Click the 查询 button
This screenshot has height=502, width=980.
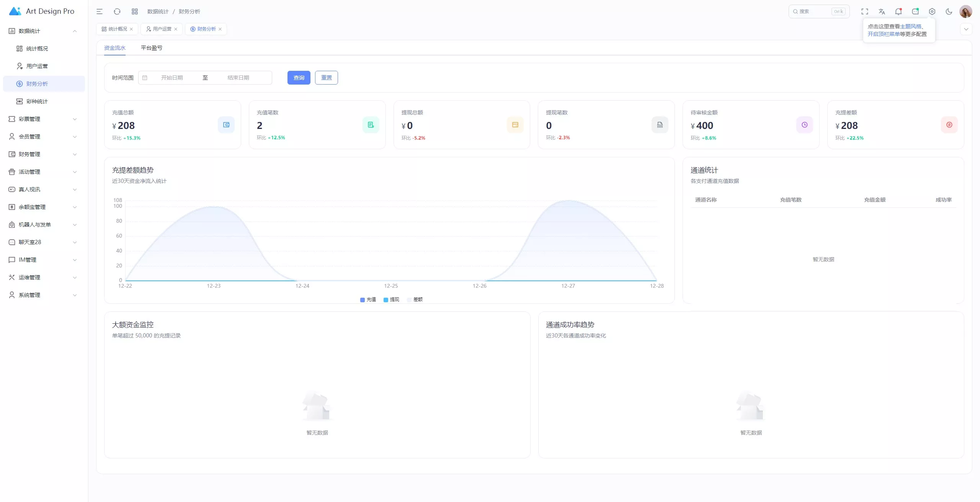click(x=299, y=78)
